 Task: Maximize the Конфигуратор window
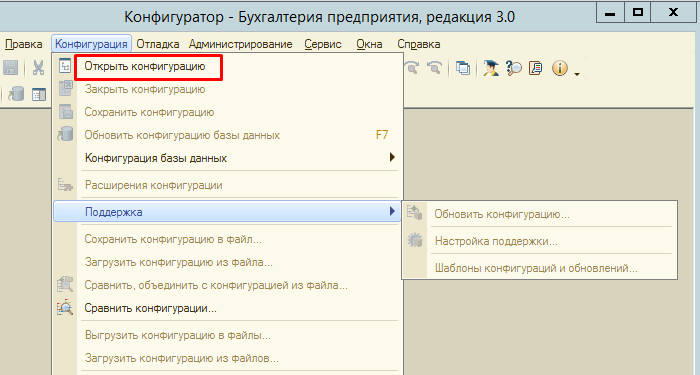[x=638, y=13]
